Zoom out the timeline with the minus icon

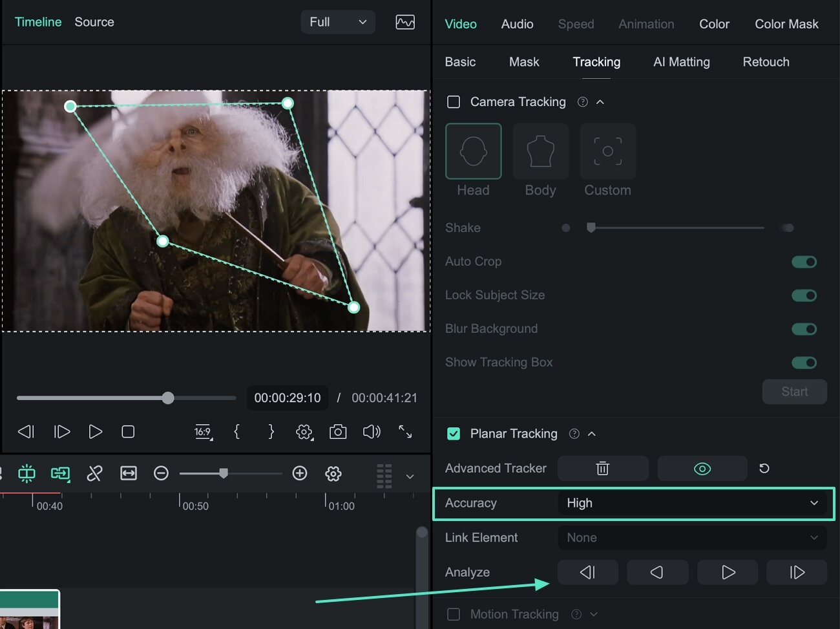(x=161, y=474)
